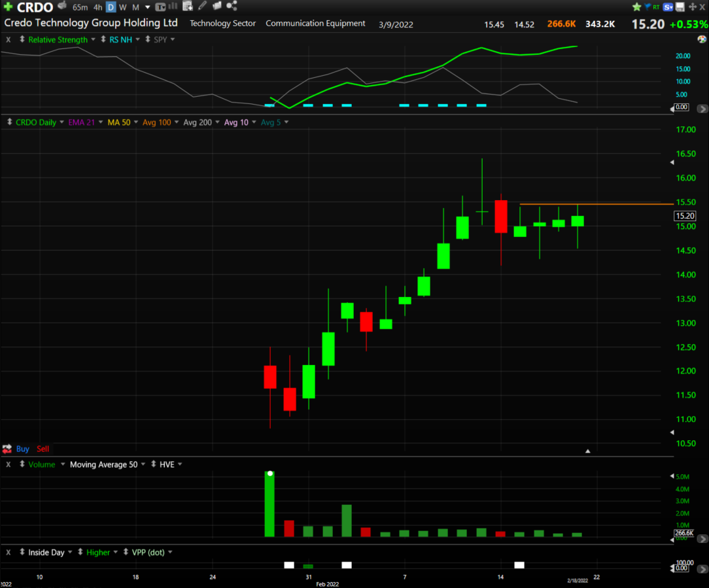
Task: Open the notes folder icon
Action: pos(217,6)
